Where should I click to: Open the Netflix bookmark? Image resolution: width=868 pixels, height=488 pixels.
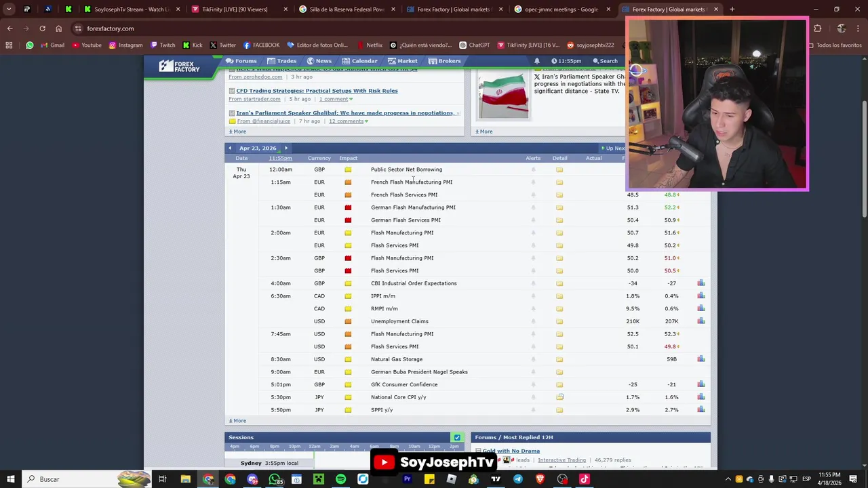(x=370, y=45)
